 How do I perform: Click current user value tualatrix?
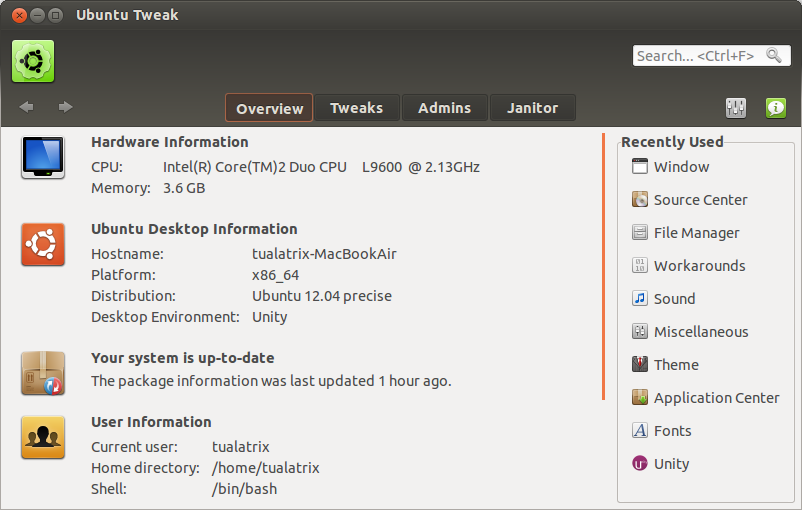click(240, 447)
